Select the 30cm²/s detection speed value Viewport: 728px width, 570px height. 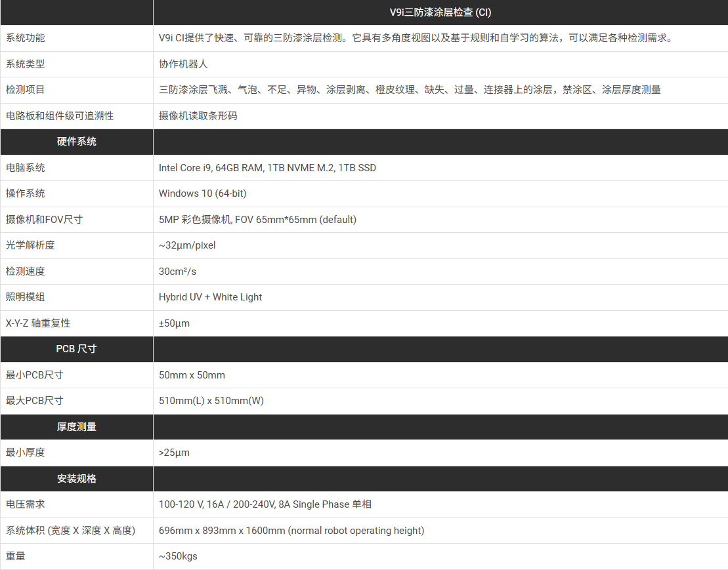point(177,272)
